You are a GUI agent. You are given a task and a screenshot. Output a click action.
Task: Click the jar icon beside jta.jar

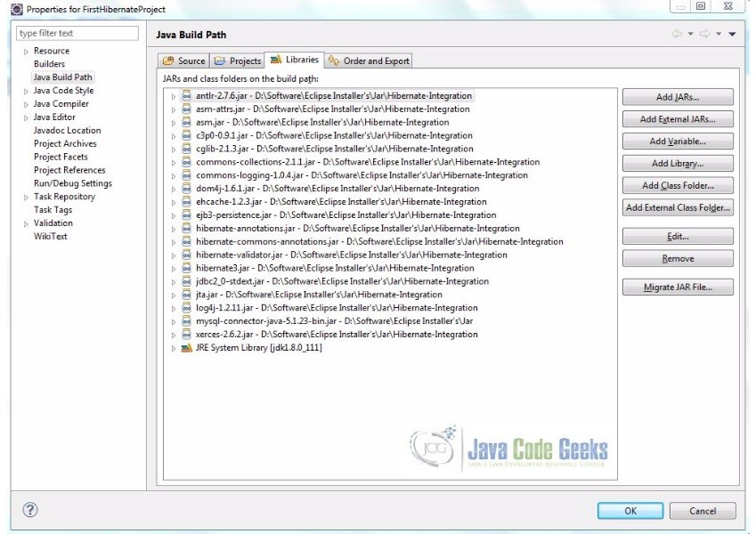186,295
